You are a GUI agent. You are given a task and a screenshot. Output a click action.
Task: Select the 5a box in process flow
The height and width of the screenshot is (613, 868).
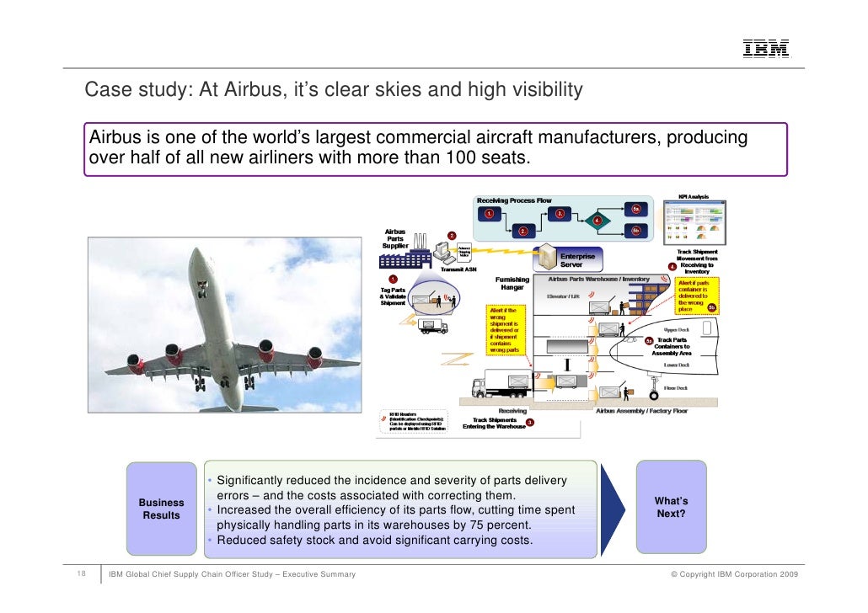pyautogui.click(x=636, y=209)
